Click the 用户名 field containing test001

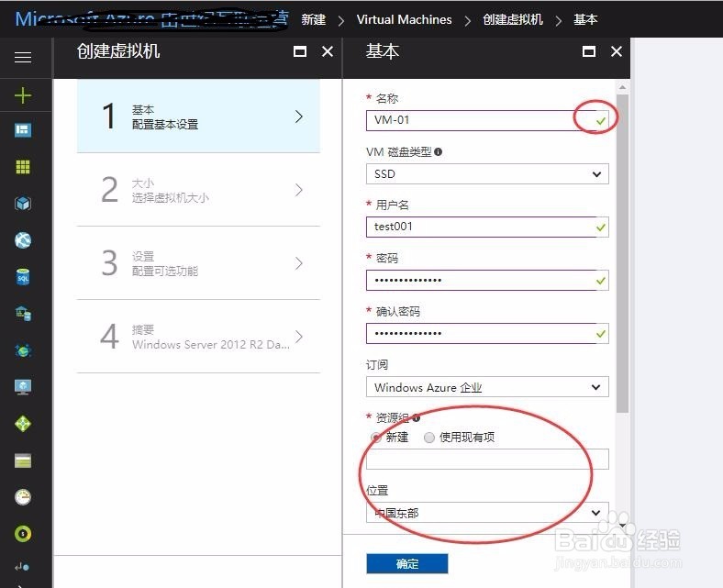pyautogui.click(x=487, y=227)
